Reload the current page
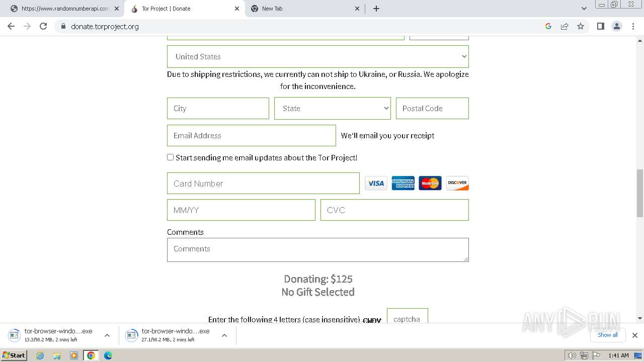This screenshot has height=362, width=644. tap(43, 26)
